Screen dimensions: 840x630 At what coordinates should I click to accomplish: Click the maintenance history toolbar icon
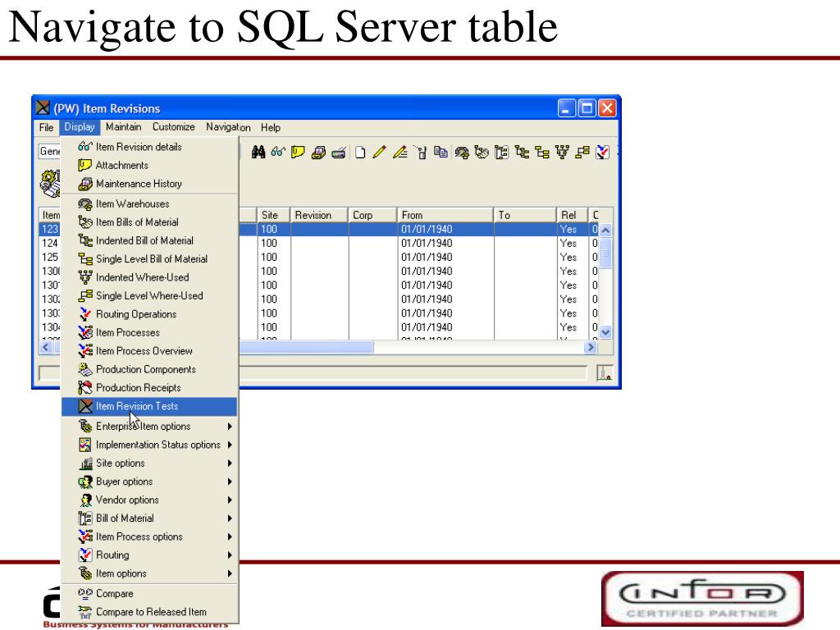(x=318, y=153)
